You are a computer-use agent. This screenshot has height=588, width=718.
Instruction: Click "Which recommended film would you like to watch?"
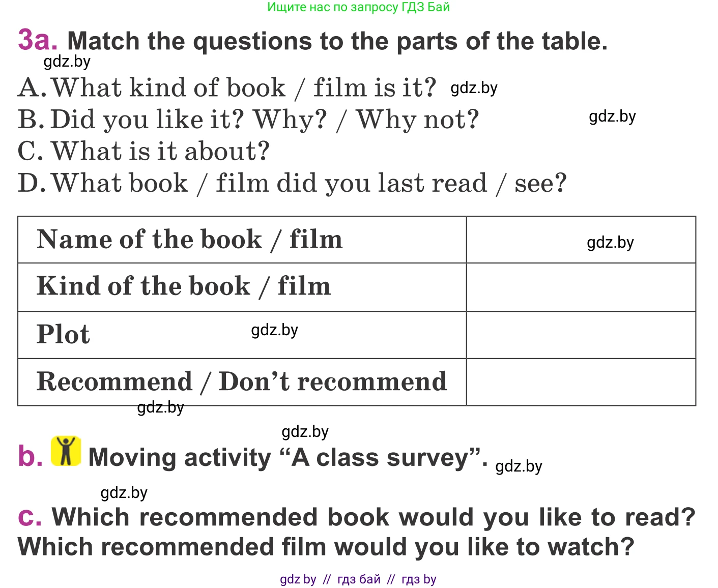pos(326,547)
